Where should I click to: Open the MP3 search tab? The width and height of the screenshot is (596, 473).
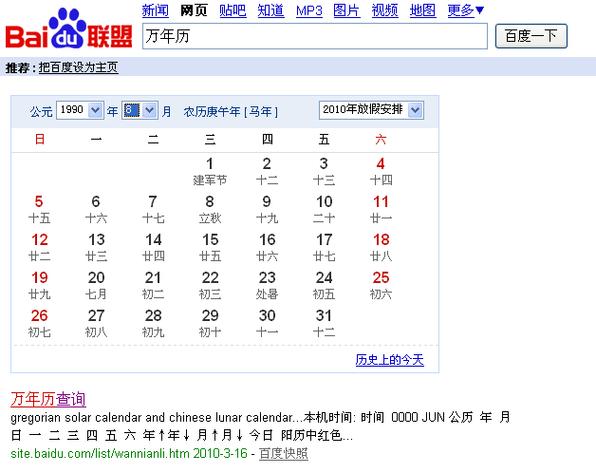[x=309, y=11]
